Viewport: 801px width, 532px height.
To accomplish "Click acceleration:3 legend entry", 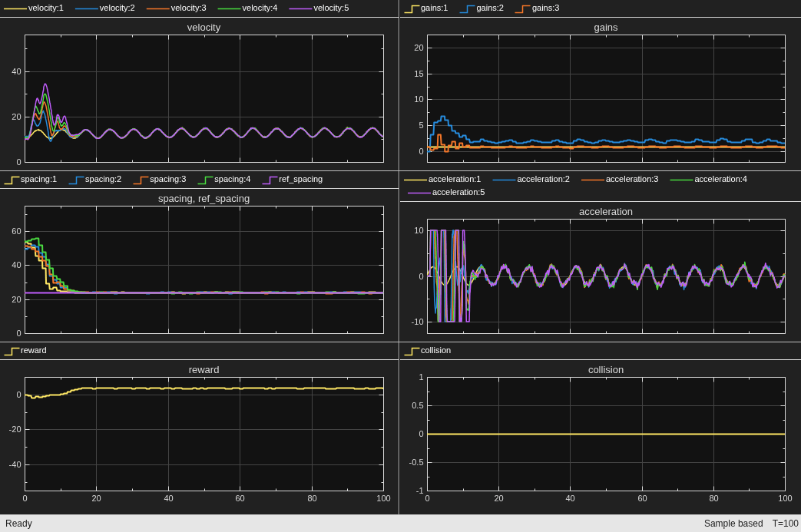I will [x=621, y=179].
